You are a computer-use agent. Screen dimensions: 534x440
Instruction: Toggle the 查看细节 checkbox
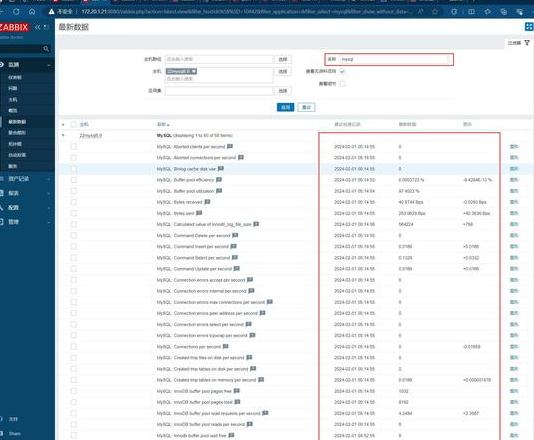click(x=343, y=83)
